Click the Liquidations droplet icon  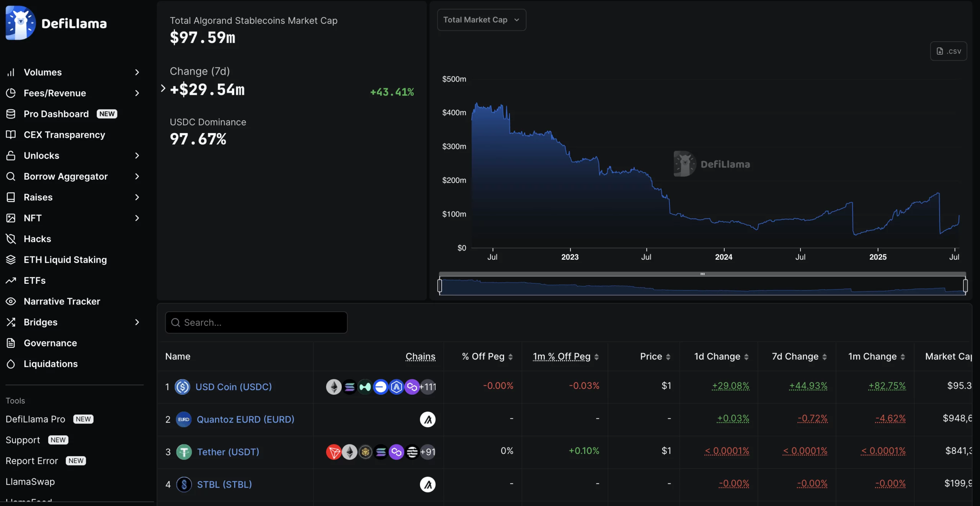pyautogui.click(x=11, y=364)
